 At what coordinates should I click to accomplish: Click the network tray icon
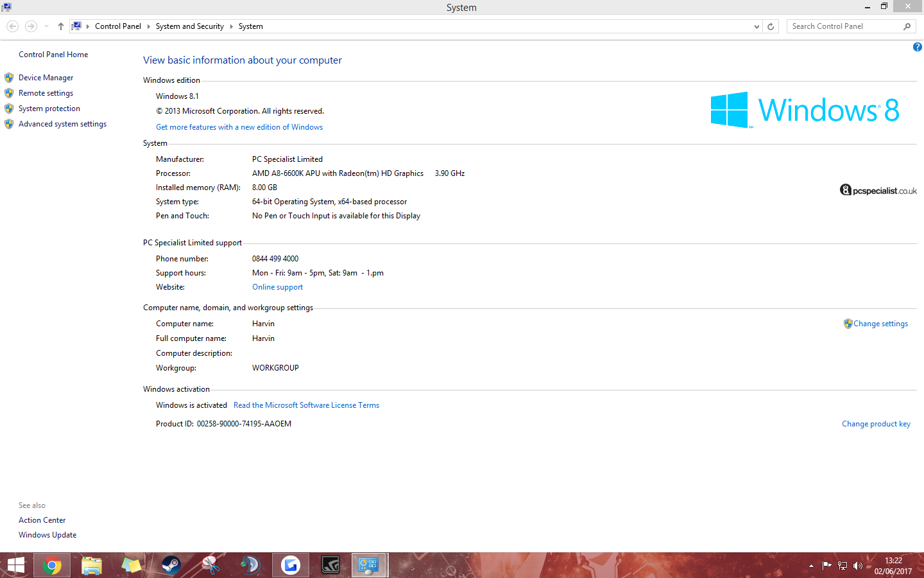tap(843, 566)
